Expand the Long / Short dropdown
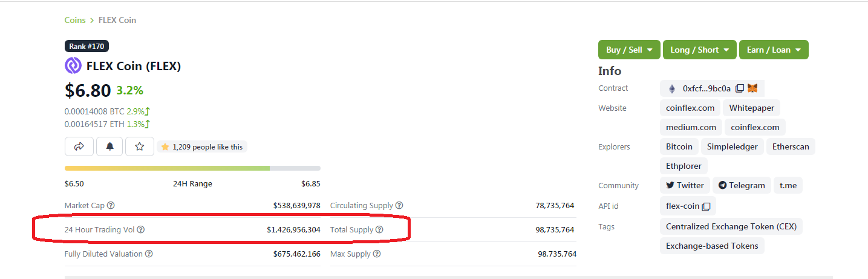Viewport: 868px width, 279px height. 700,50
